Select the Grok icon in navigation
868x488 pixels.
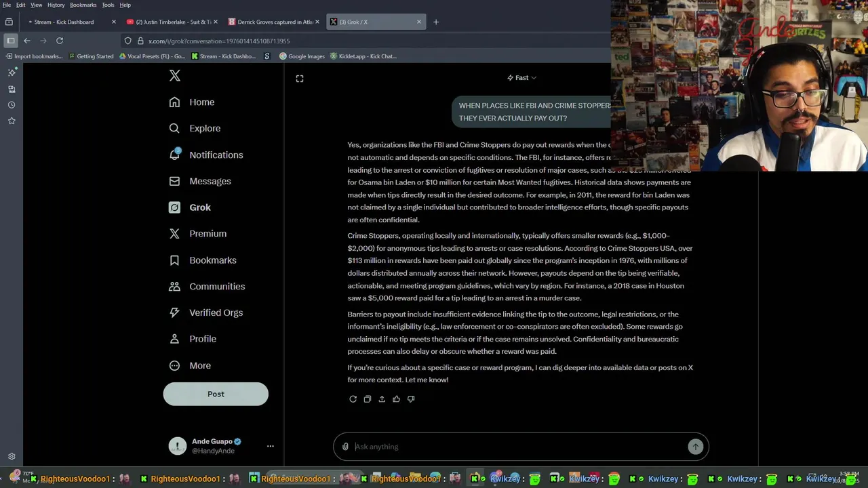[x=174, y=207]
